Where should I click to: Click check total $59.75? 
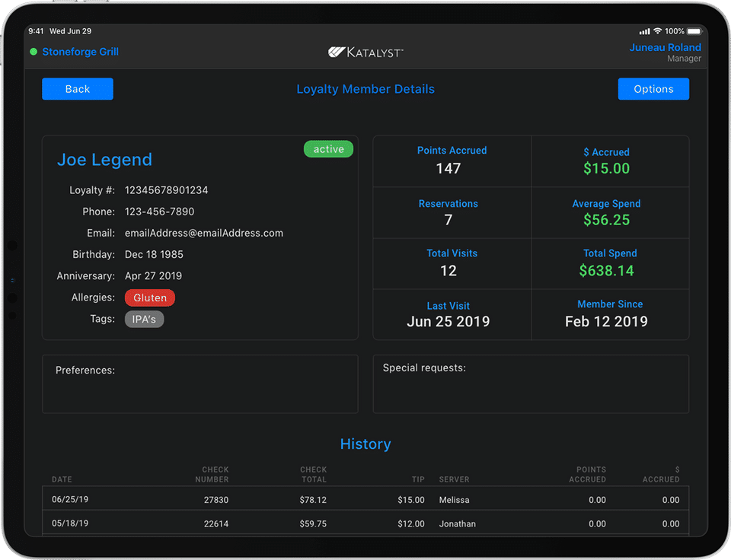pyautogui.click(x=313, y=523)
